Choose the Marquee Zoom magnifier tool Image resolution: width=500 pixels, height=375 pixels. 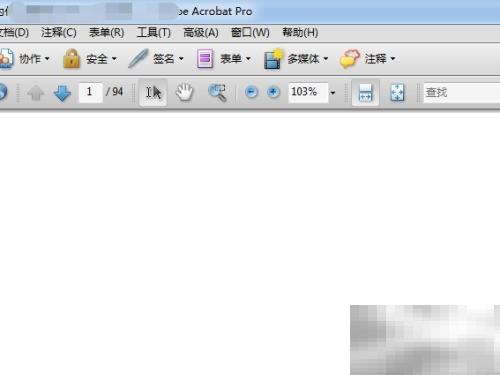(217, 92)
